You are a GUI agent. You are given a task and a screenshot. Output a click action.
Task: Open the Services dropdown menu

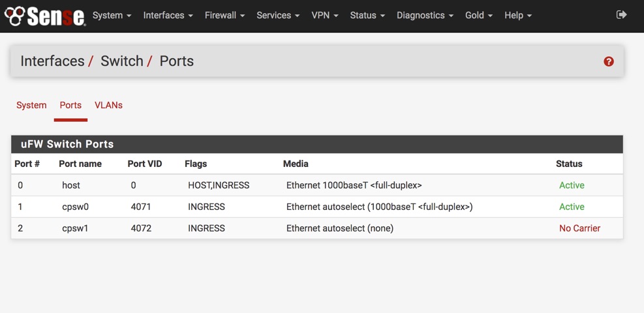point(278,16)
